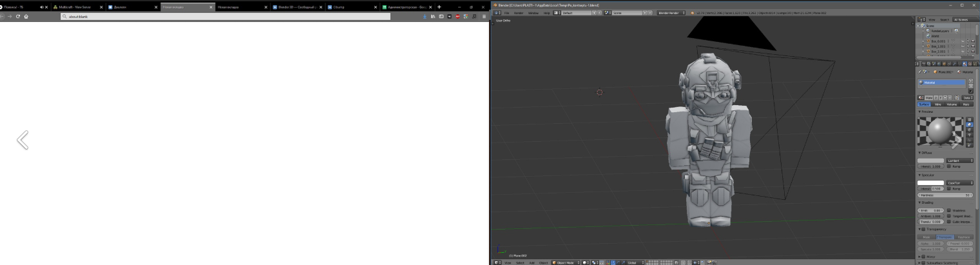Click the left chevron arrow on the blank page

click(23, 140)
